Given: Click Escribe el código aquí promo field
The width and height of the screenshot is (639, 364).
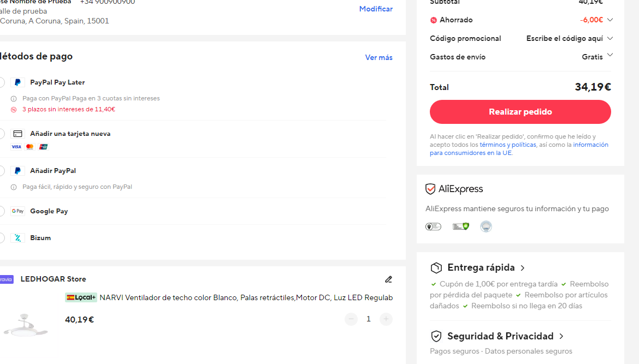Looking at the screenshot, I should click(564, 38).
